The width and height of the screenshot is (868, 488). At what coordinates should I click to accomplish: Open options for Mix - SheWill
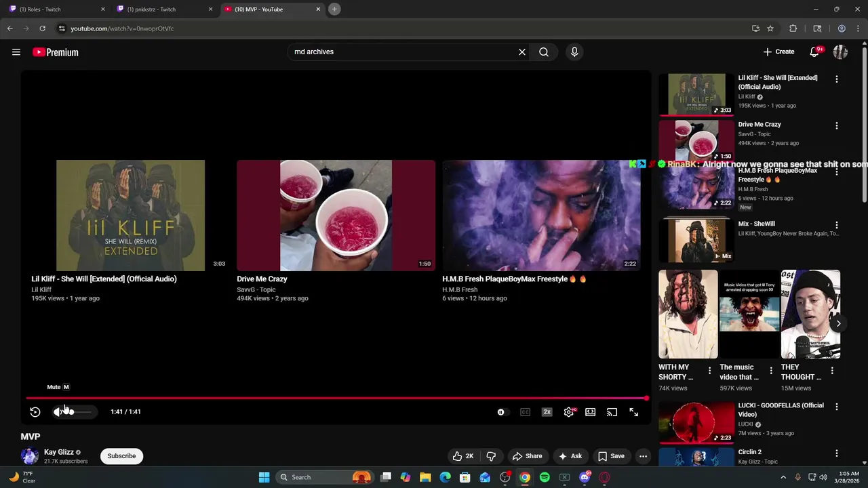[837, 225]
